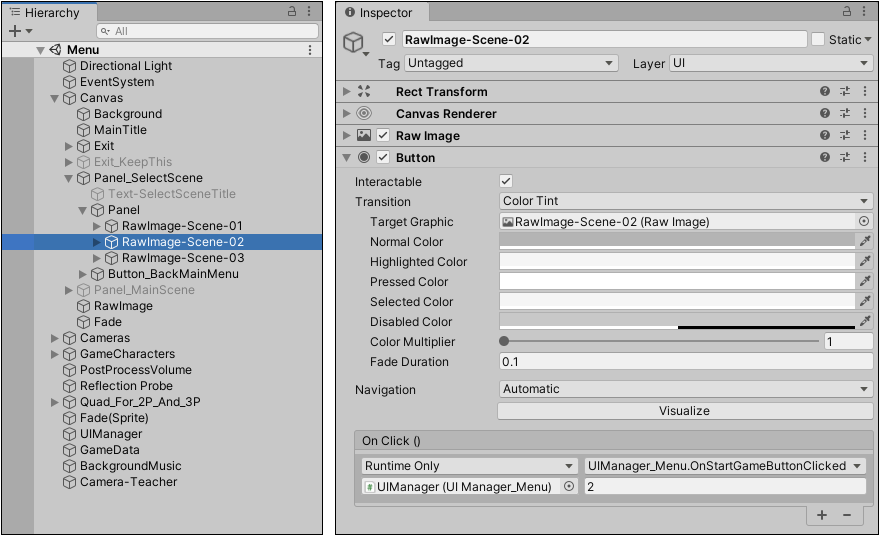
Task: Disable the Raw Image component checkbox
Action: click(x=383, y=135)
